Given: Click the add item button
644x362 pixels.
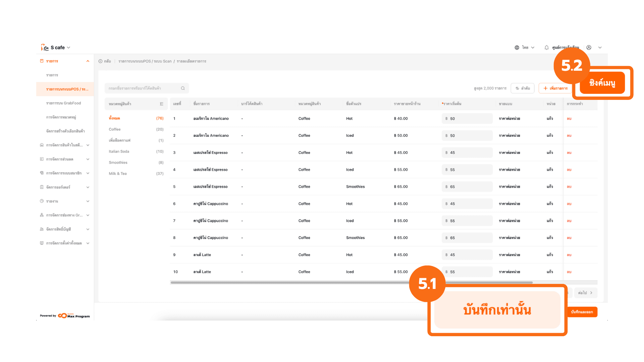Looking at the screenshot, I should (x=555, y=88).
